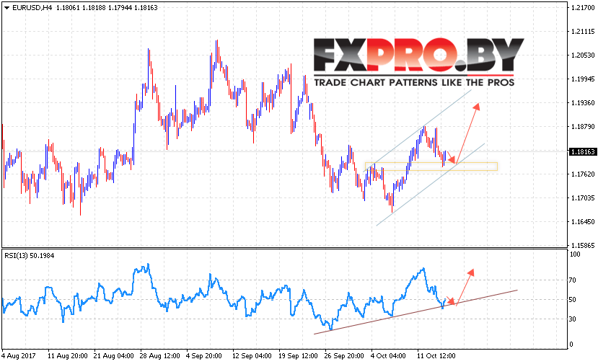Click the 1.21115 price axis label
The image size is (598, 364).
(583, 32)
